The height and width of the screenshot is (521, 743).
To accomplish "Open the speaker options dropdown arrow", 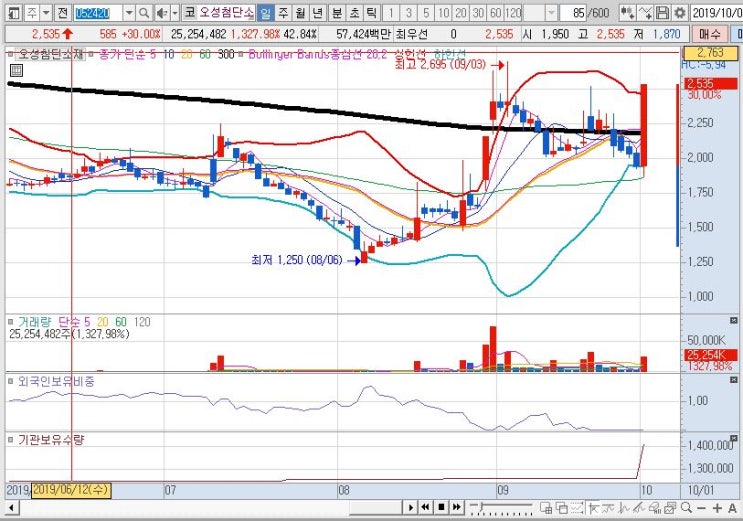I will [175, 13].
